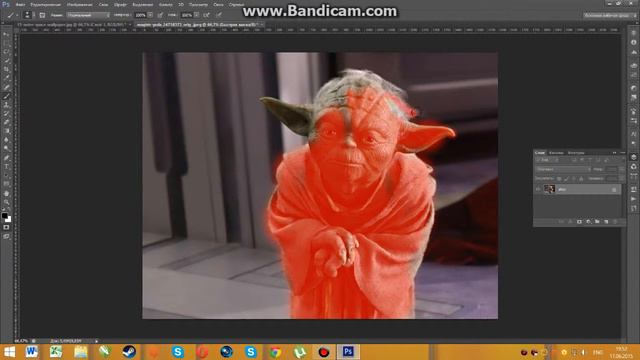Select the Brush tool in toolbox

pyautogui.click(x=6, y=96)
